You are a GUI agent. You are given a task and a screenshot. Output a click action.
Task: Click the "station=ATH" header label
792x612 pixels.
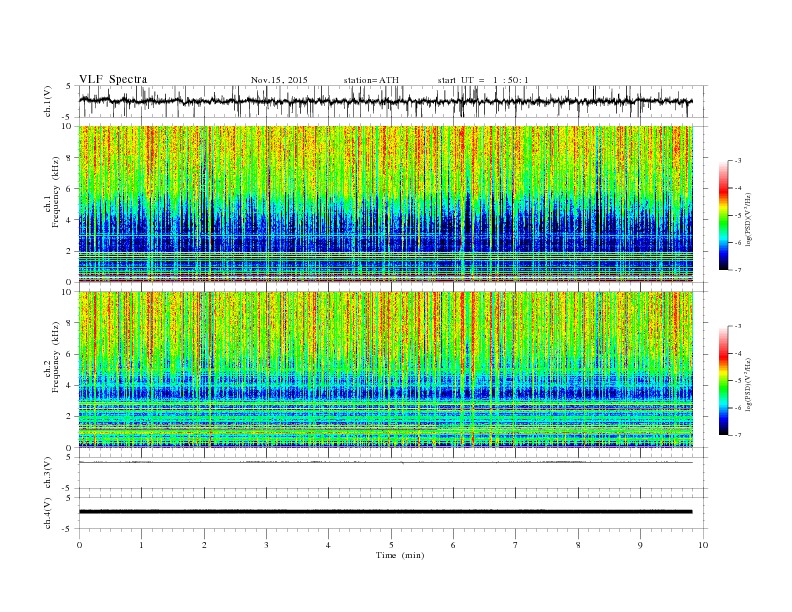point(371,80)
